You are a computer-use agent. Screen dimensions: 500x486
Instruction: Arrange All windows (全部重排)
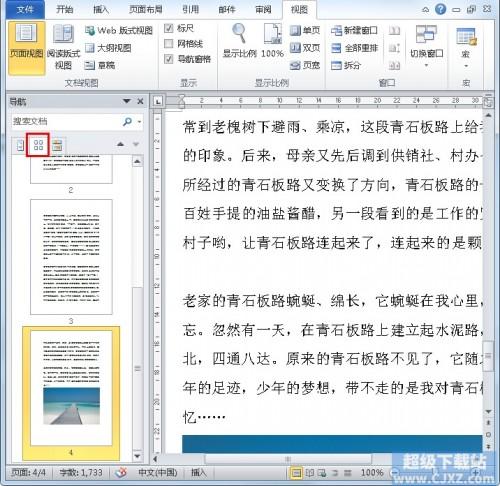coord(354,48)
